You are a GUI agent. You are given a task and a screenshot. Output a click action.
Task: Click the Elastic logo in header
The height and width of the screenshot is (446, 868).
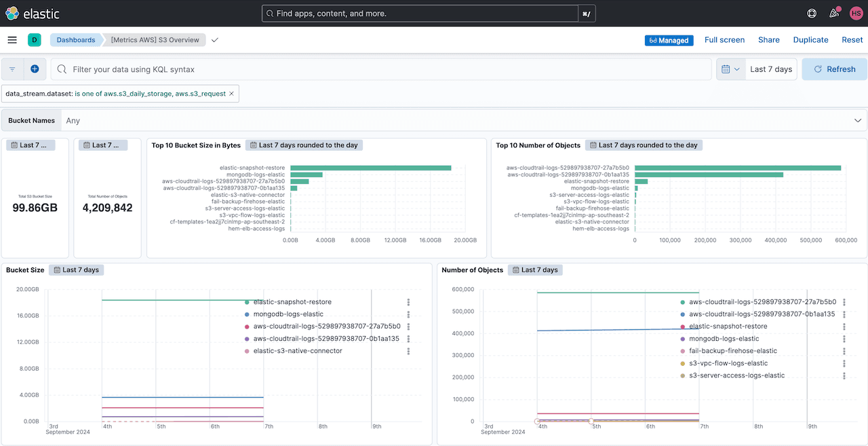click(33, 13)
